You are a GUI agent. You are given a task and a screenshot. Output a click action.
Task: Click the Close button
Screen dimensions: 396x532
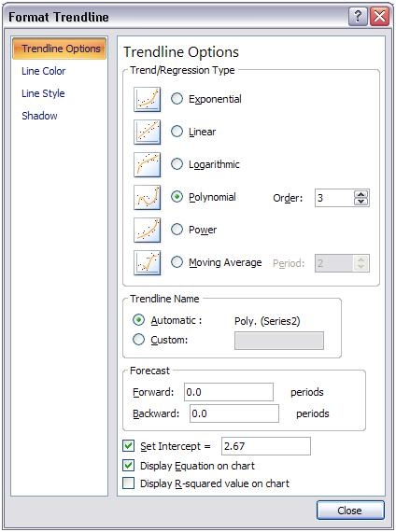350,511
